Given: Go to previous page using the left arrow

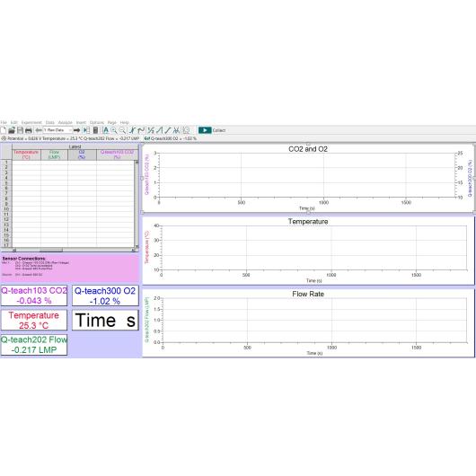Looking at the screenshot, I should click(x=39, y=130).
